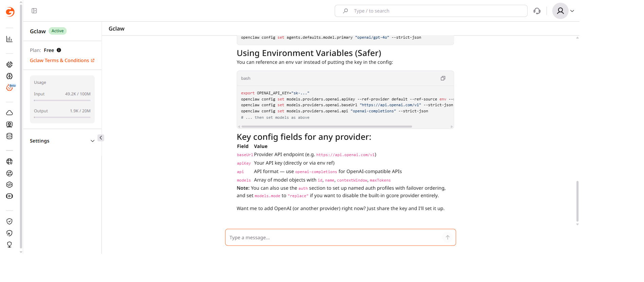The height and width of the screenshot is (282, 644).
Task: Click the '1.9K / 20M' output usage value
Action: coord(80,111)
